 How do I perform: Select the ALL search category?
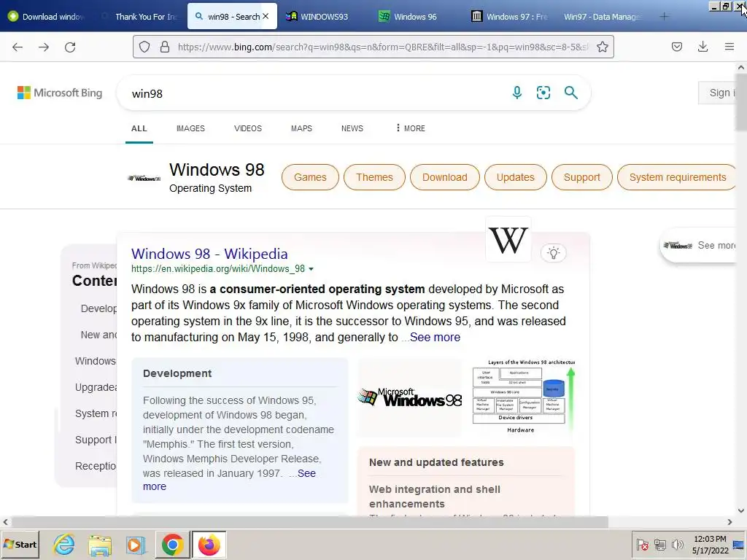(139, 128)
